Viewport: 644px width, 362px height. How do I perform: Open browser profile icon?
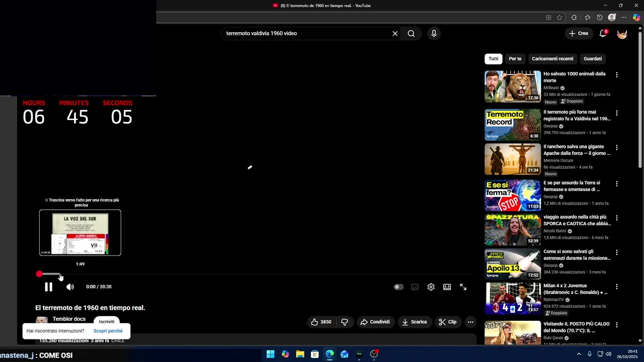coord(612,18)
